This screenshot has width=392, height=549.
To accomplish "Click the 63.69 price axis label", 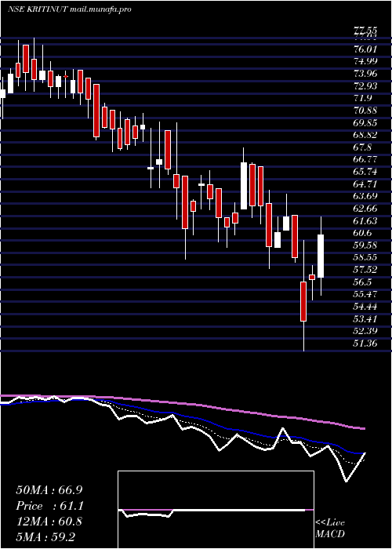I will (365, 196).
